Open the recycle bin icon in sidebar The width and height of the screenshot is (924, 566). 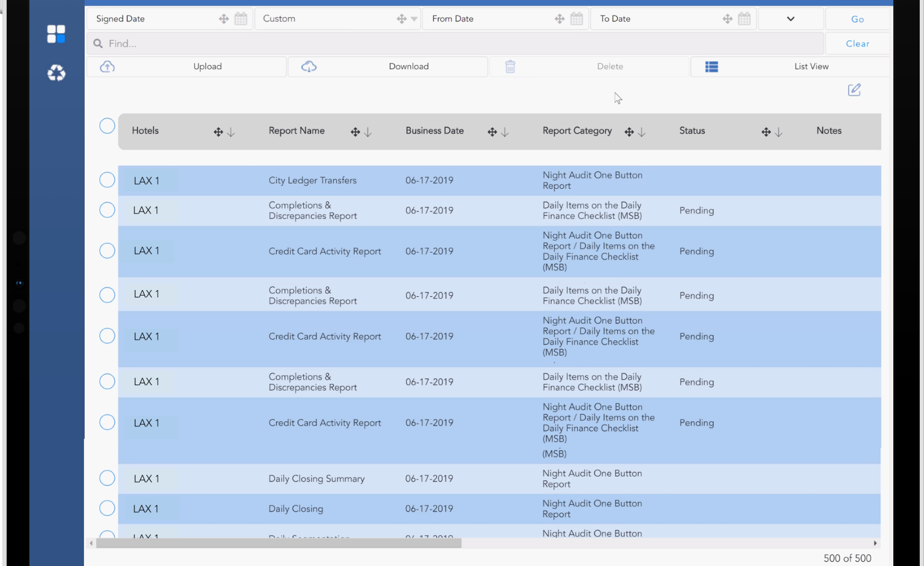coord(56,74)
